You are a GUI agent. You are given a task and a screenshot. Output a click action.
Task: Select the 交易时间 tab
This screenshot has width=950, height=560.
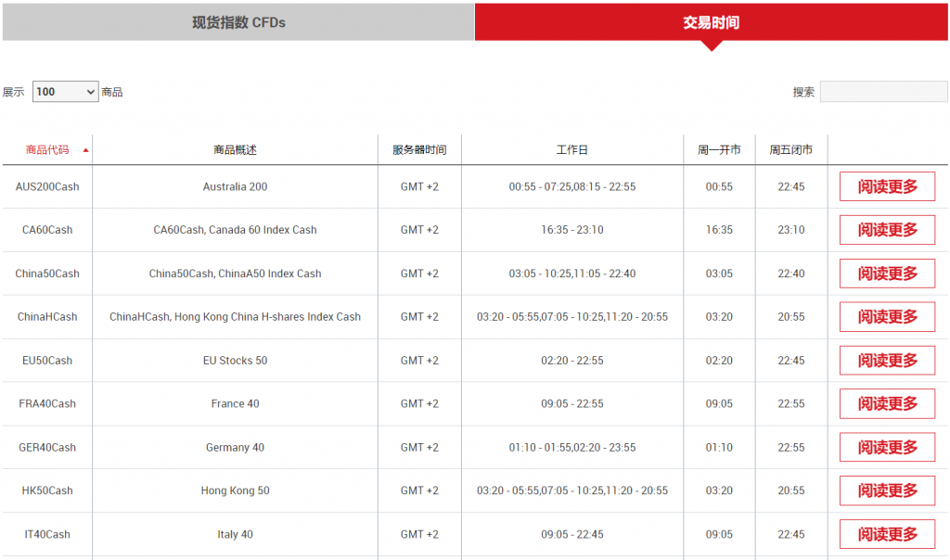(x=711, y=22)
